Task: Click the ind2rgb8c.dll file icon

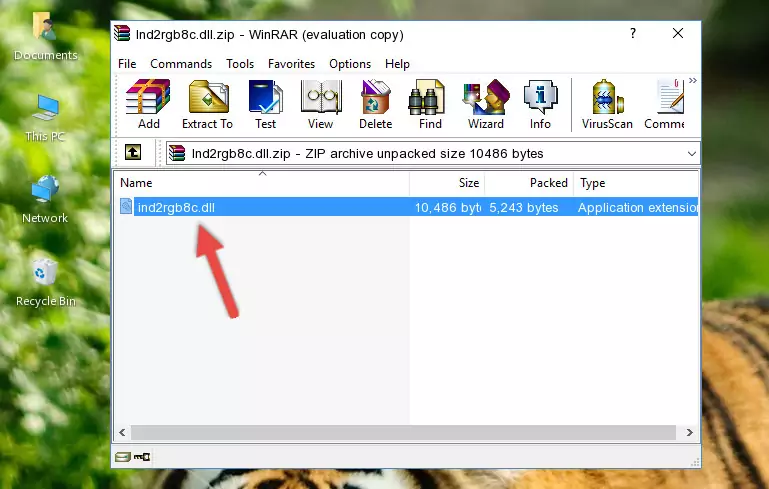Action: [x=126, y=206]
